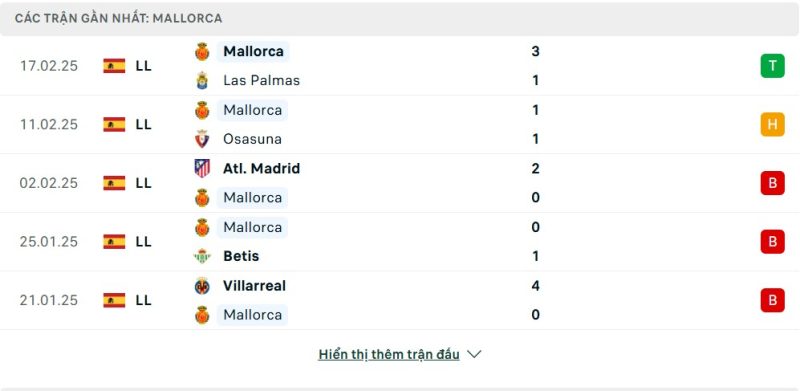Click red B badge for Atl. Madrid match
The image size is (800, 391).
pos(772,183)
